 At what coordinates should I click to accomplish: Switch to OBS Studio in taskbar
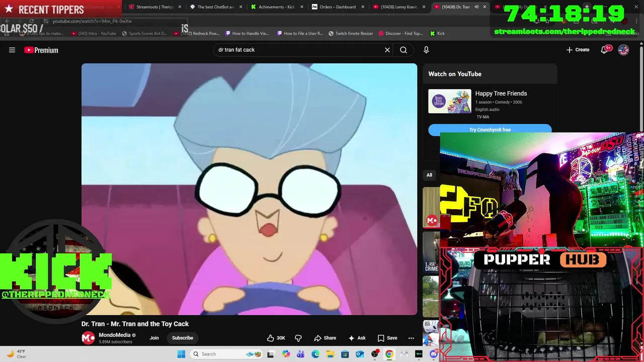[x=375, y=354]
